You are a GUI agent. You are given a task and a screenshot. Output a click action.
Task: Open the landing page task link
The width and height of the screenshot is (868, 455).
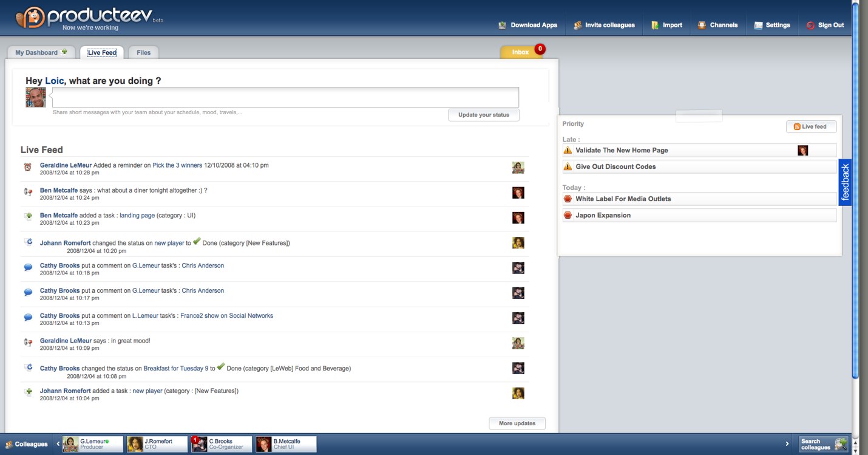pos(137,215)
